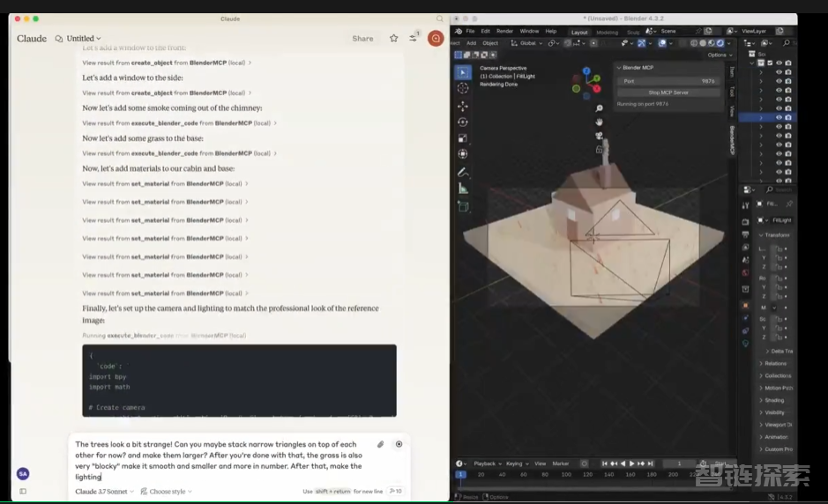Select the Annotate pencil tool

pyautogui.click(x=463, y=172)
